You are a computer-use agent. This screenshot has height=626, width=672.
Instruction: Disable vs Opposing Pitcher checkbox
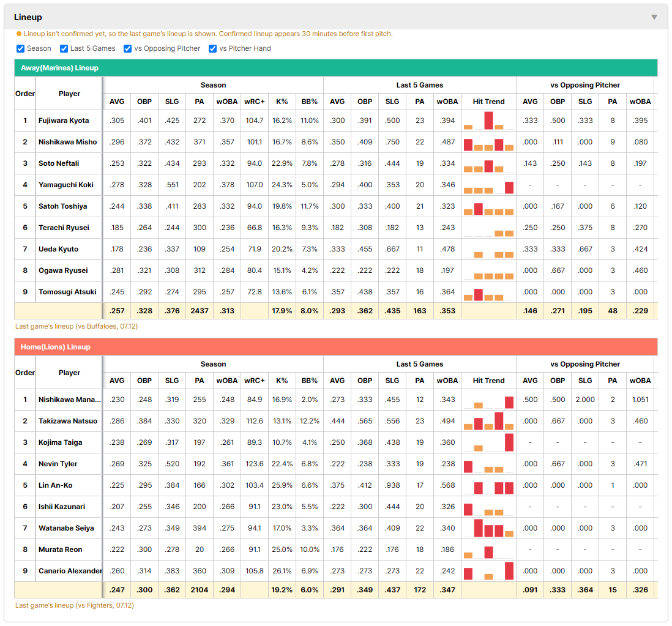(127, 48)
